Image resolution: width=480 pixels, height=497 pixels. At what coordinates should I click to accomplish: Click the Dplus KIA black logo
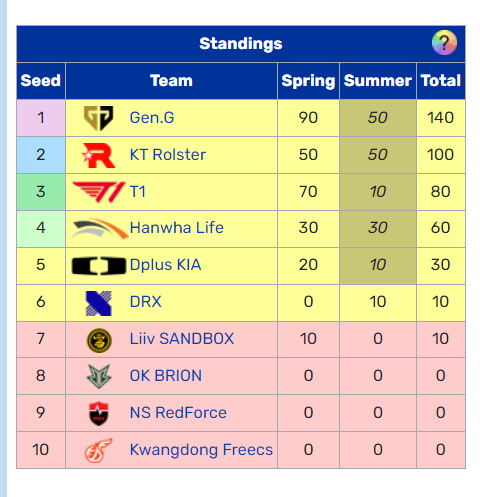pyautogui.click(x=99, y=266)
